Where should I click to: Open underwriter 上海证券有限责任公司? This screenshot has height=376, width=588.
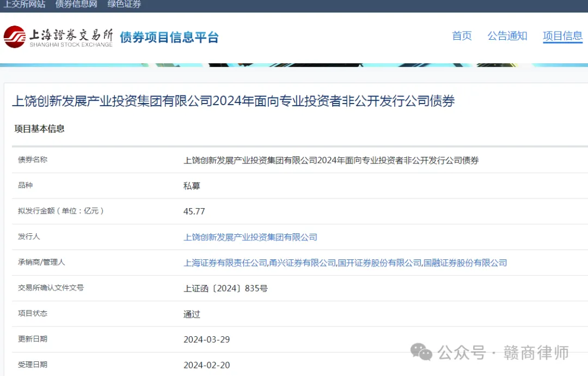click(225, 263)
